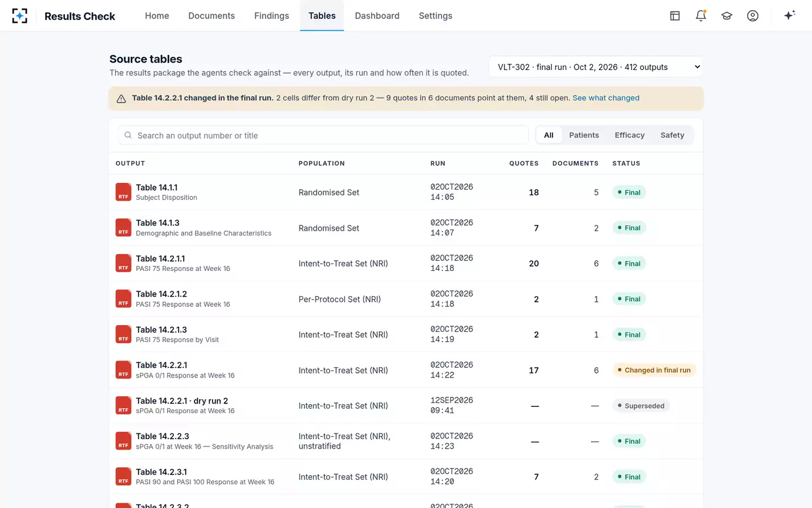Filter outputs by Patients
The image size is (812, 508).
pos(584,135)
